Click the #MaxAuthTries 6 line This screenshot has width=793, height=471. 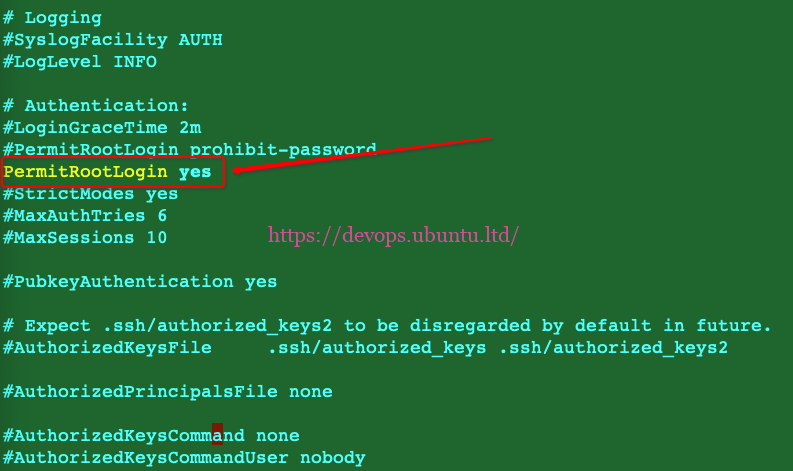[x=85, y=216]
